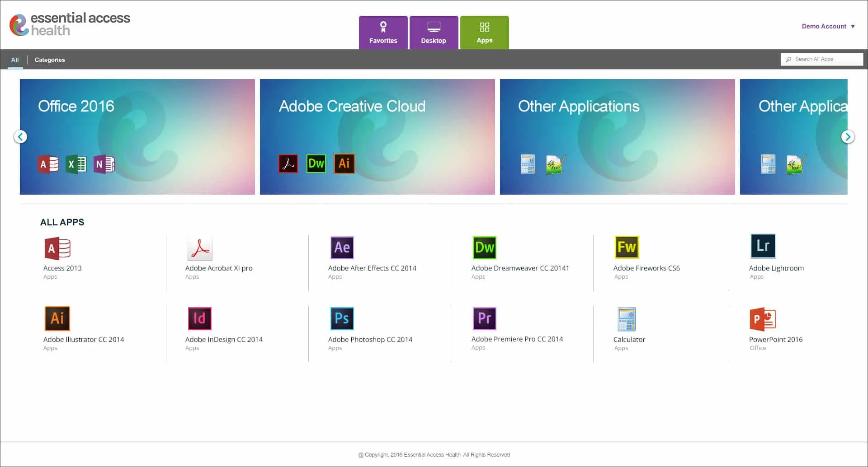Switch to the Desktop tab

click(434, 33)
